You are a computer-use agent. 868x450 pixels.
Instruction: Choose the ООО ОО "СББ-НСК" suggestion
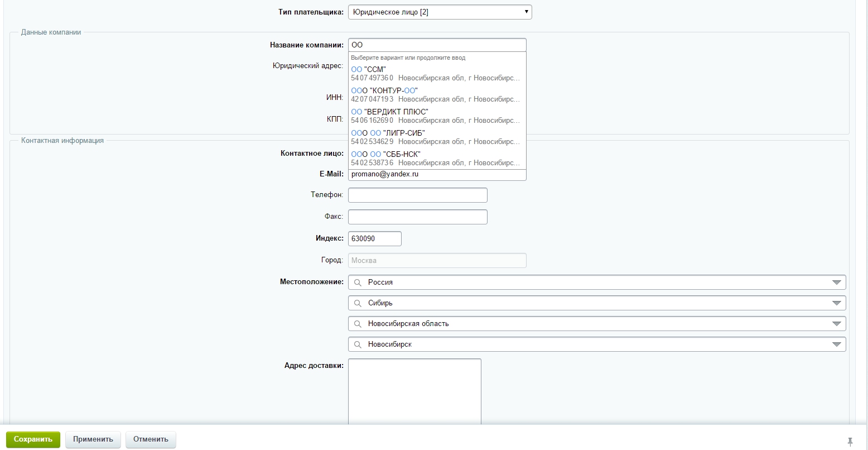pos(436,159)
